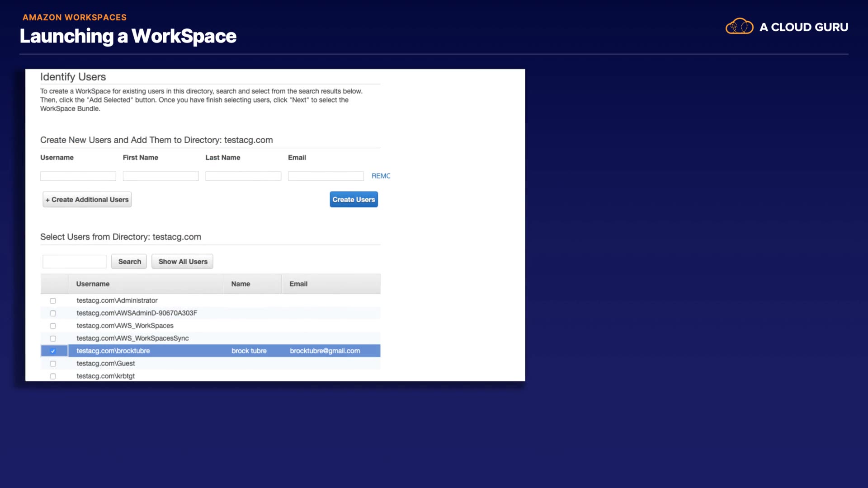Sort by the Username column header

click(93, 284)
